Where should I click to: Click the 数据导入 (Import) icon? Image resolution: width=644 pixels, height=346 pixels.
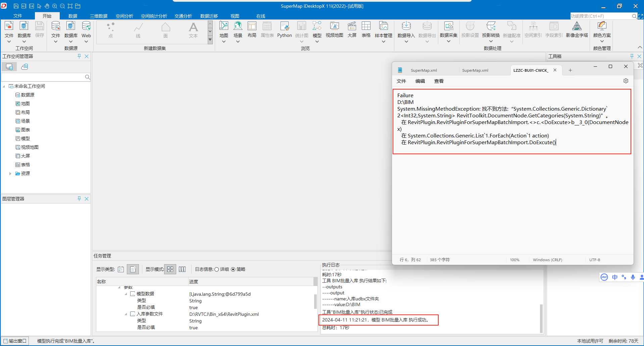pos(406,26)
